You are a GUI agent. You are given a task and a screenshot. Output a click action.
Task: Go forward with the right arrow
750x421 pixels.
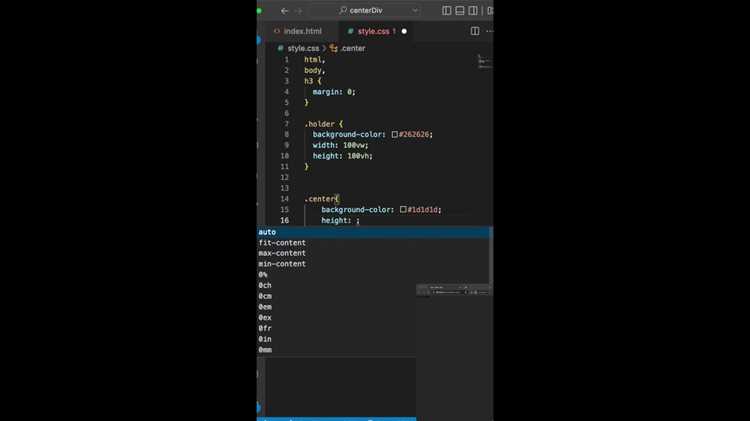pos(298,11)
